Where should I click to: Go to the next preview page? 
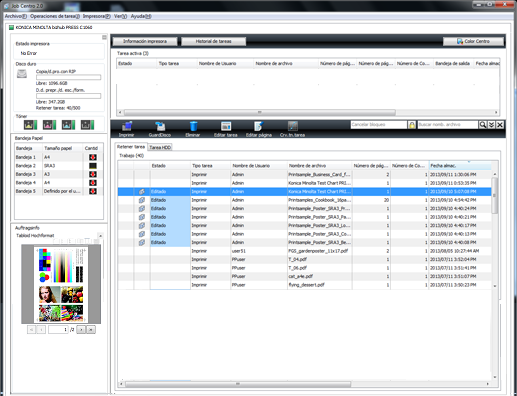click(x=81, y=330)
